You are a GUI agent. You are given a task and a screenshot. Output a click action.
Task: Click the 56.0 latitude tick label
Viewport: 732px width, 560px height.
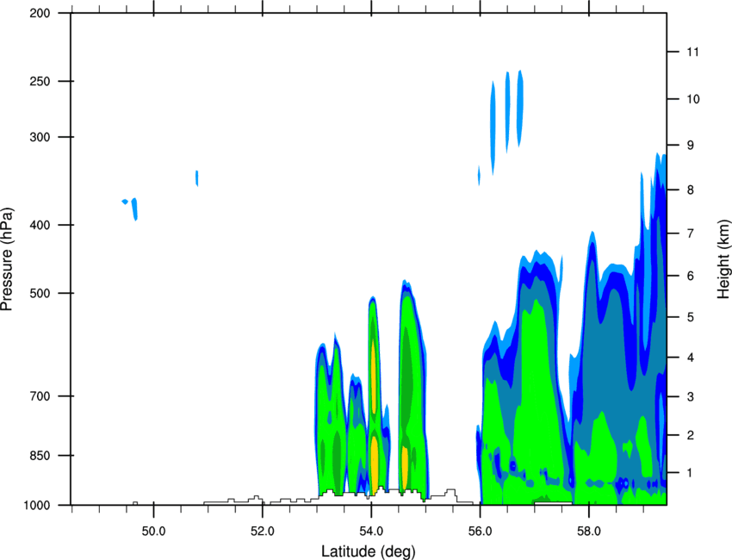[480, 532]
